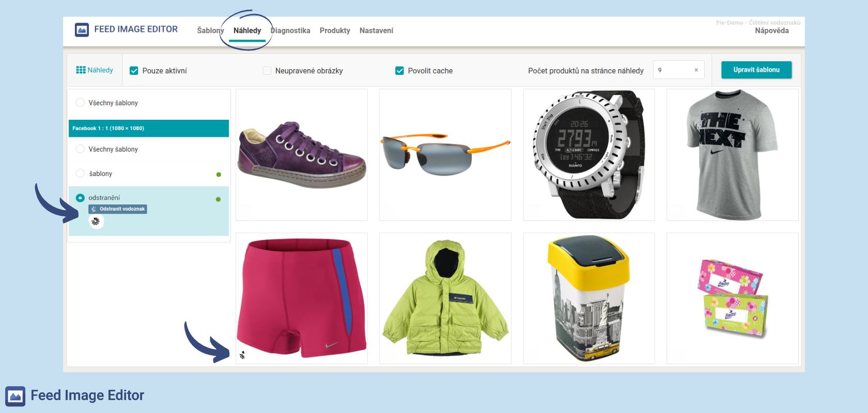This screenshot has height=413, width=868.
Task: Click the green status dot next to šablony
Action: click(x=219, y=174)
